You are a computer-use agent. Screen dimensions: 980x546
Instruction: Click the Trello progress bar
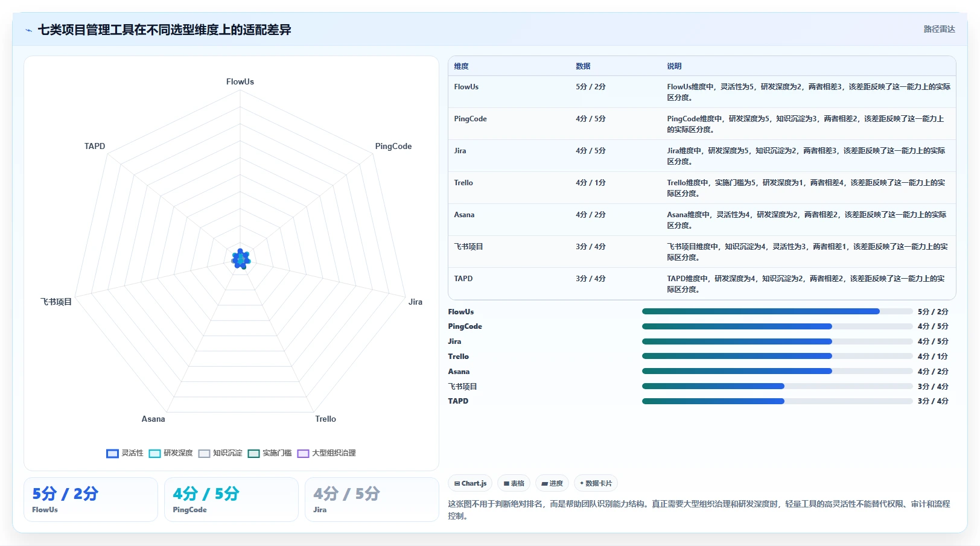777,356
